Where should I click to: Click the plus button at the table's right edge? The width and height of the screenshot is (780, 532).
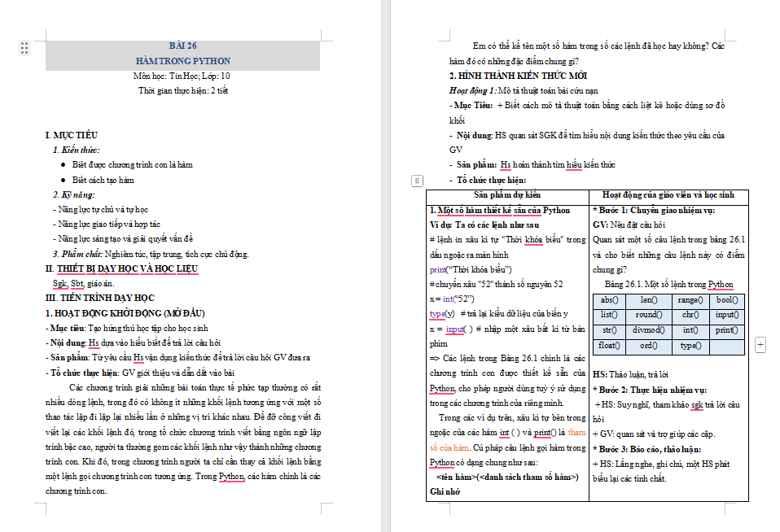[x=760, y=344]
